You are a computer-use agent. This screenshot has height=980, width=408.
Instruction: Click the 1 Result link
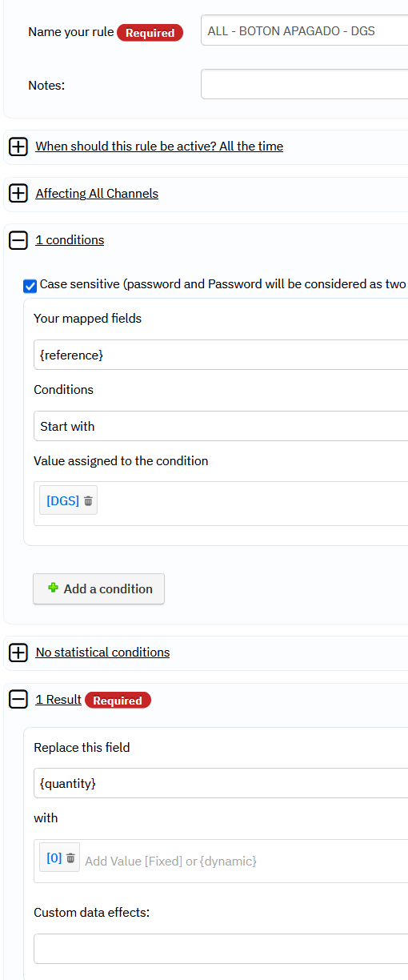58,700
